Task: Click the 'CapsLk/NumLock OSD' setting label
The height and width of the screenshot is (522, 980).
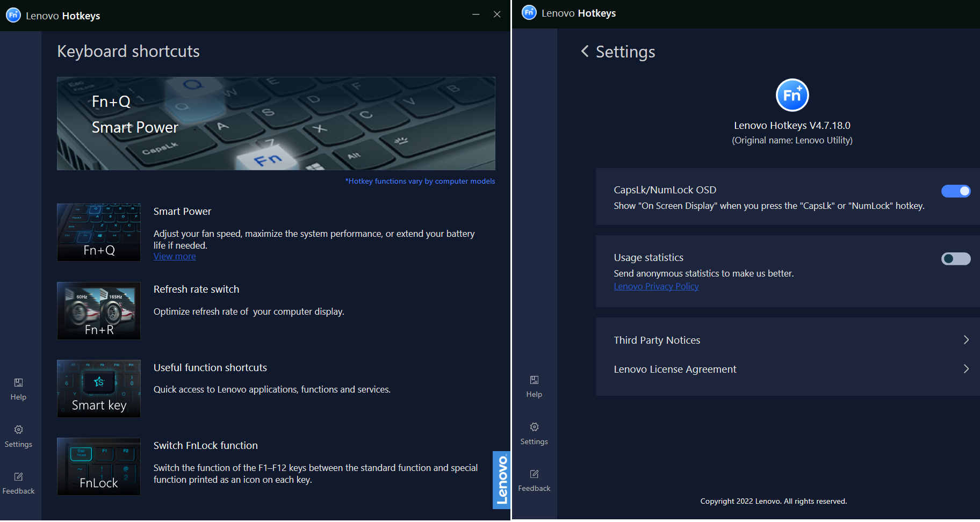Action: 665,190
